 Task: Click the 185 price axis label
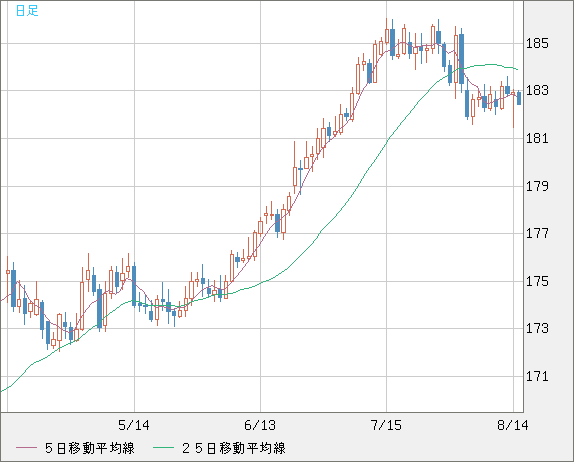pos(537,44)
